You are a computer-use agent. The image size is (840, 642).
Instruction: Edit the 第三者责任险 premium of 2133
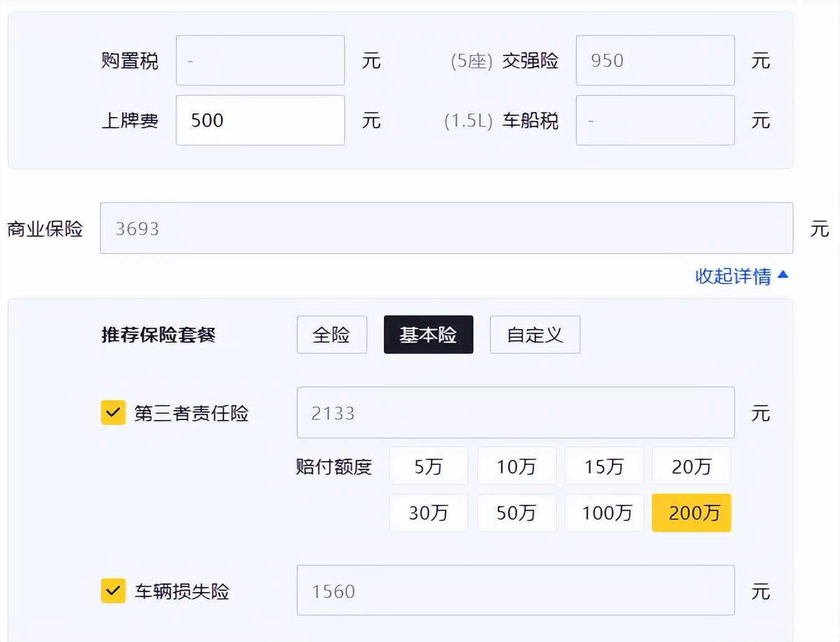pyautogui.click(x=515, y=413)
